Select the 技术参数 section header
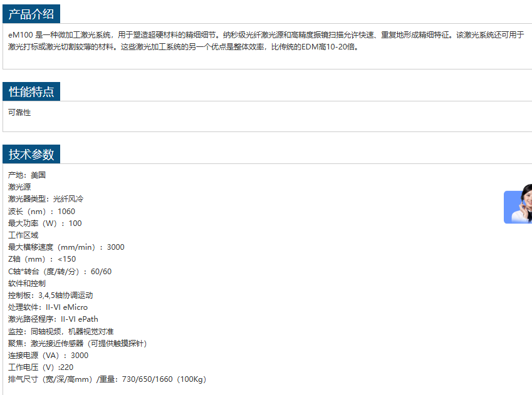This screenshot has width=532, height=395. pyautogui.click(x=31, y=154)
